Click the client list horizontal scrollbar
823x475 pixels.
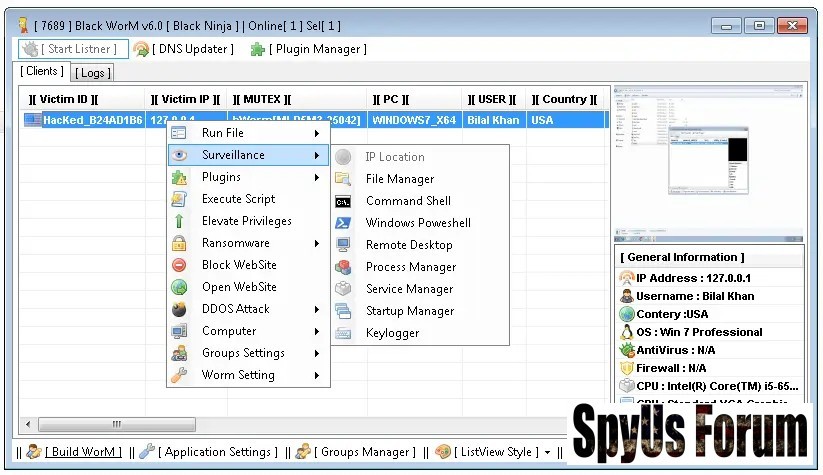tap(300, 424)
